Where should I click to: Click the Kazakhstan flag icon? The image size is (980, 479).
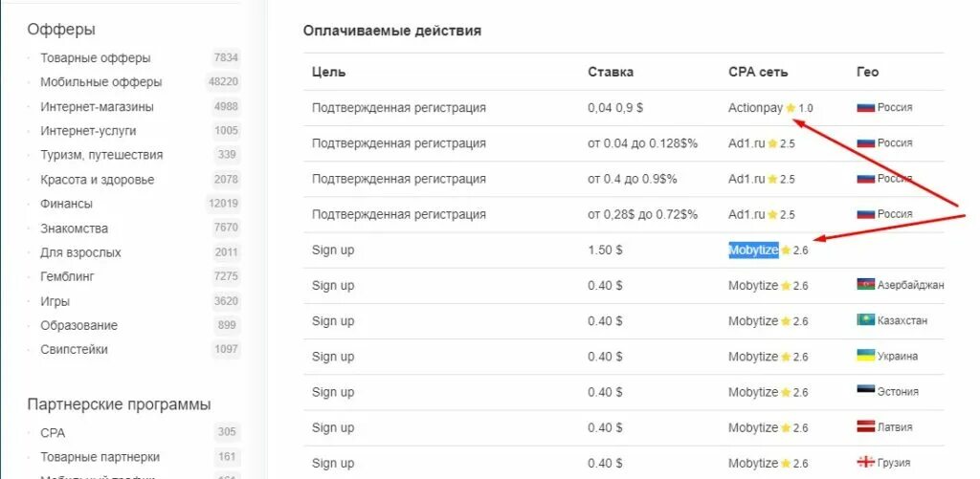865,320
